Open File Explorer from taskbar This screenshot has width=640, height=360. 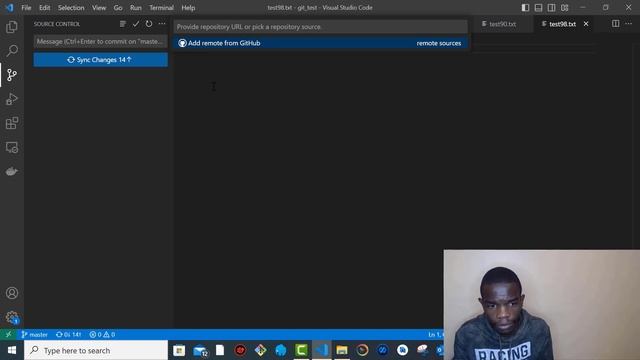[342, 350]
